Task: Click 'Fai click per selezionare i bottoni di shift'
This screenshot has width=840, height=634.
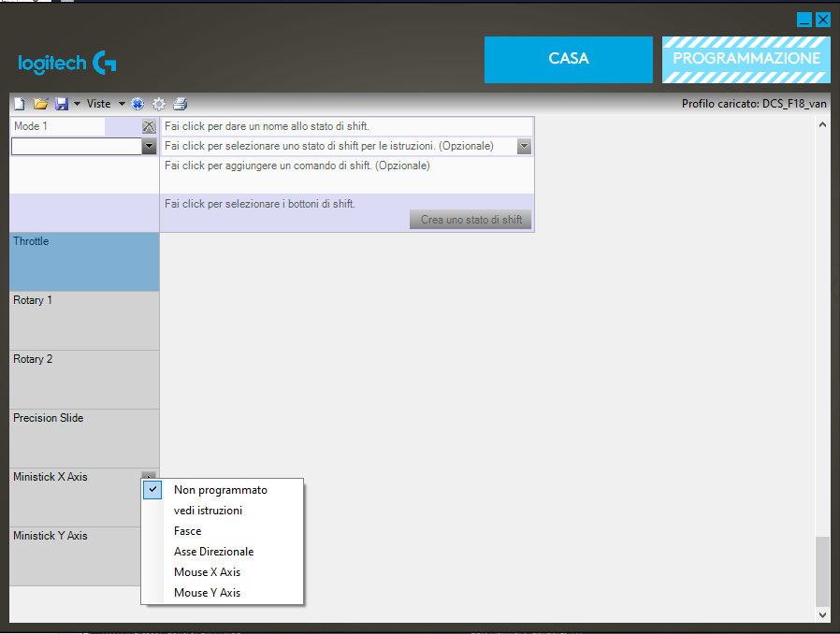Action: (260, 204)
